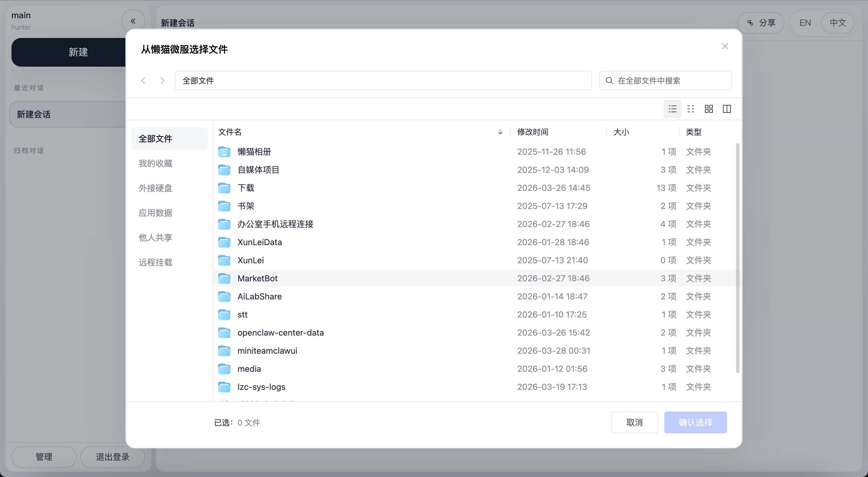Switch to grid view icon
The height and width of the screenshot is (477, 868).
click(709, 109)
